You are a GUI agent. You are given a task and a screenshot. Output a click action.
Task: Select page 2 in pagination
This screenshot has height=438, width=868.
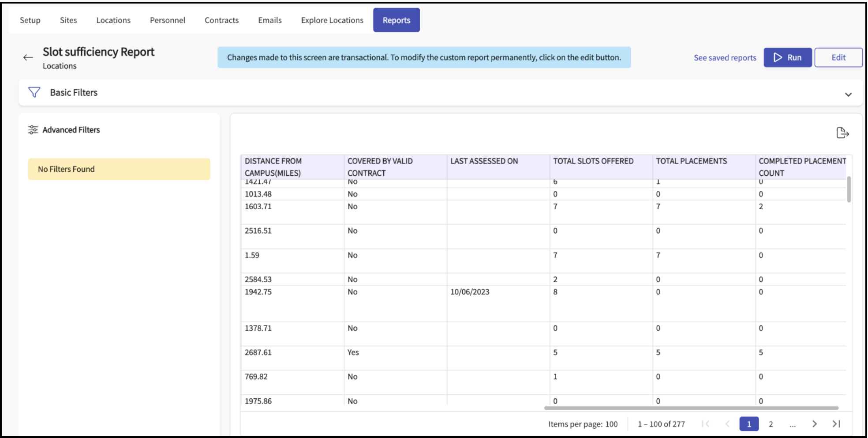[x=771, y=424]
